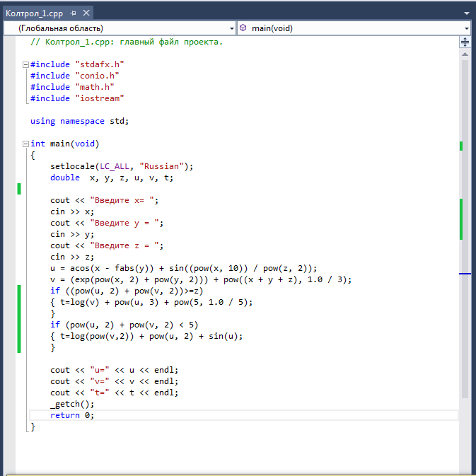Click the "Введите x= " string

tap(122, 200)
